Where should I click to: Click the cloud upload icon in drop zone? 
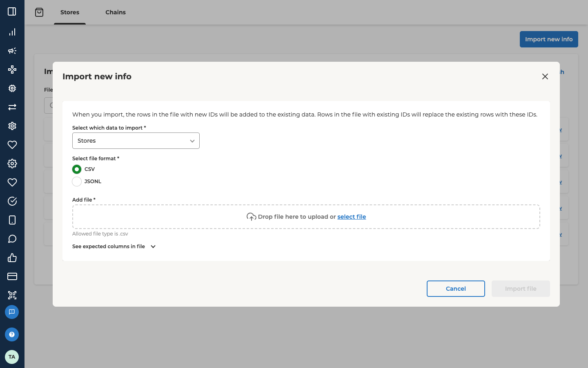pyautogui.click(x=251, y=217)
